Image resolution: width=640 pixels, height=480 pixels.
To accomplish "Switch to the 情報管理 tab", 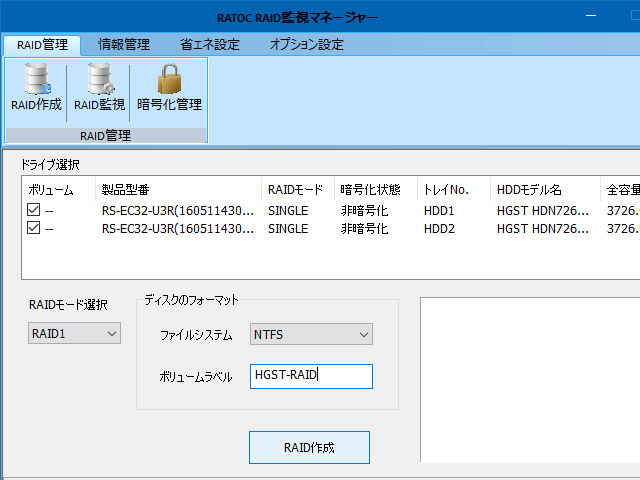I will tap(124, 44).
